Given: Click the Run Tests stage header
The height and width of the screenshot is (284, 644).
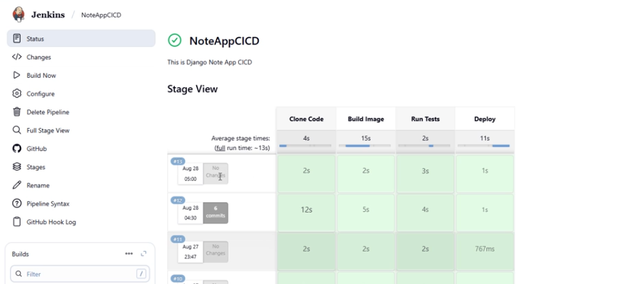Looking at the screenshot, I should [425, 118].
